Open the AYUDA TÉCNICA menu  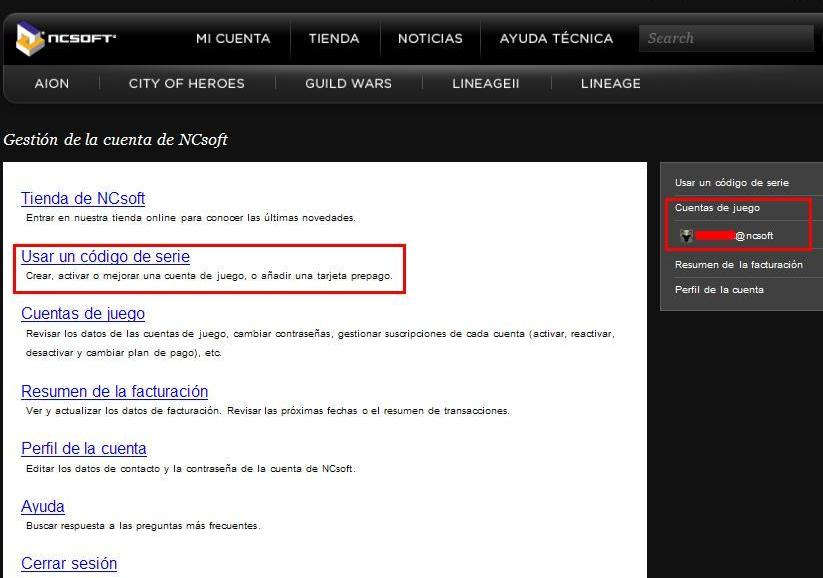click(x=556, y=38)
